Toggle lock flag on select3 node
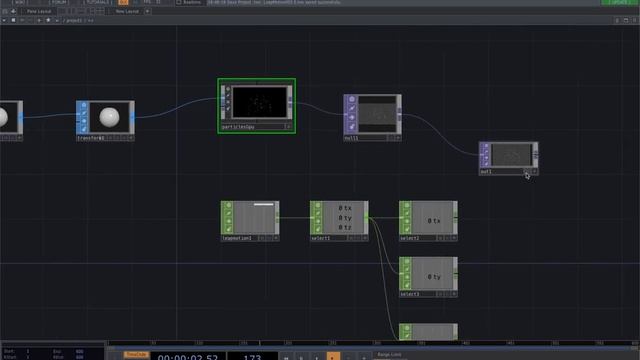 coord(407,285)
